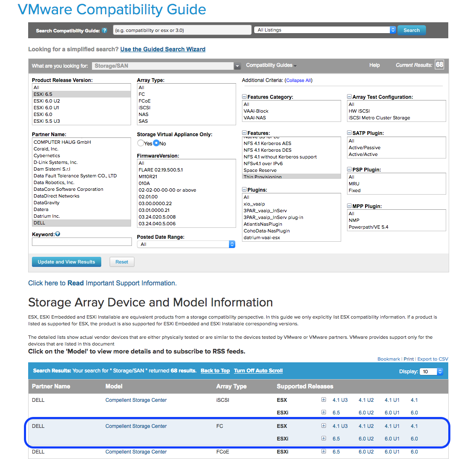Screen dimensions: 476x459
Task: Open the All Listings dropdown
Action: 325,30
